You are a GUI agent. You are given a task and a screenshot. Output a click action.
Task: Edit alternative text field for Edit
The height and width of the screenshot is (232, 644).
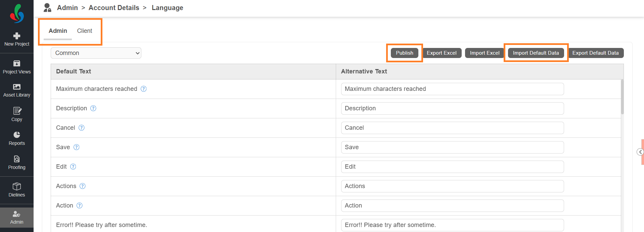[x=452, y=167]
